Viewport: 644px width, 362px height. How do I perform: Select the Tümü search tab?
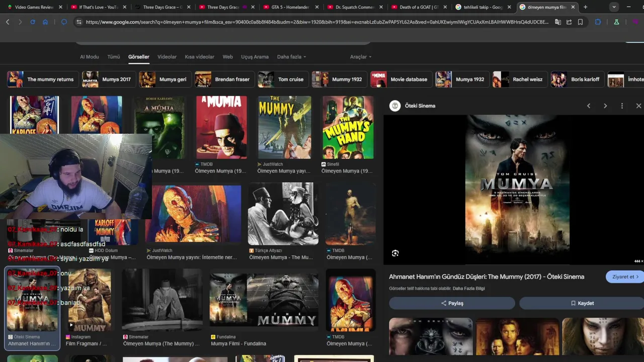tap(114, 57)
